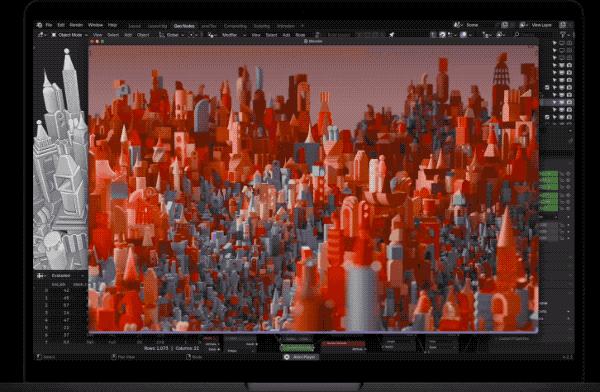Toggle the viewport gizmo icon
Screen dimensions: 600x392
pos(442,35)
